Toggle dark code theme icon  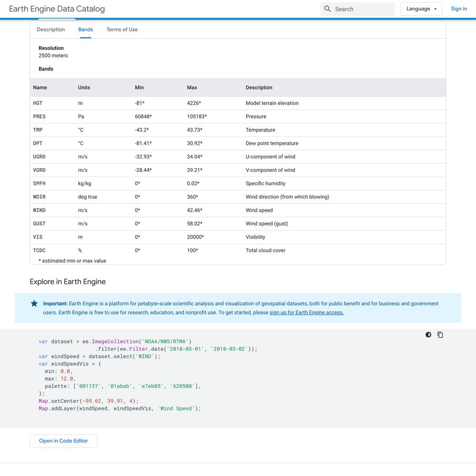[x=428, y=335]
